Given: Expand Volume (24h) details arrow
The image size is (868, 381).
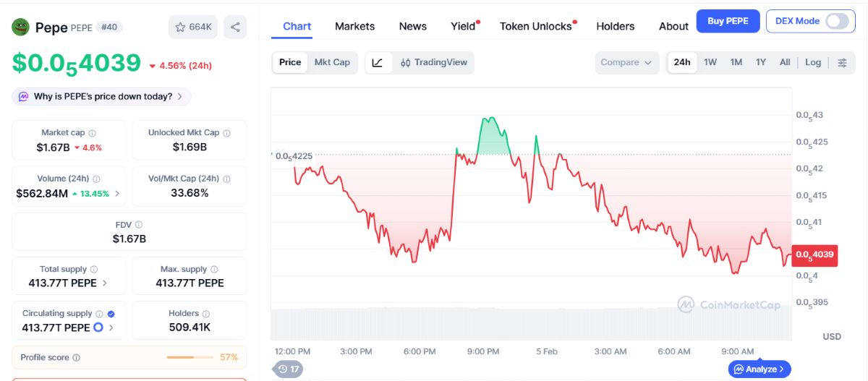Looking at the screenshot, I should [117, 194].
